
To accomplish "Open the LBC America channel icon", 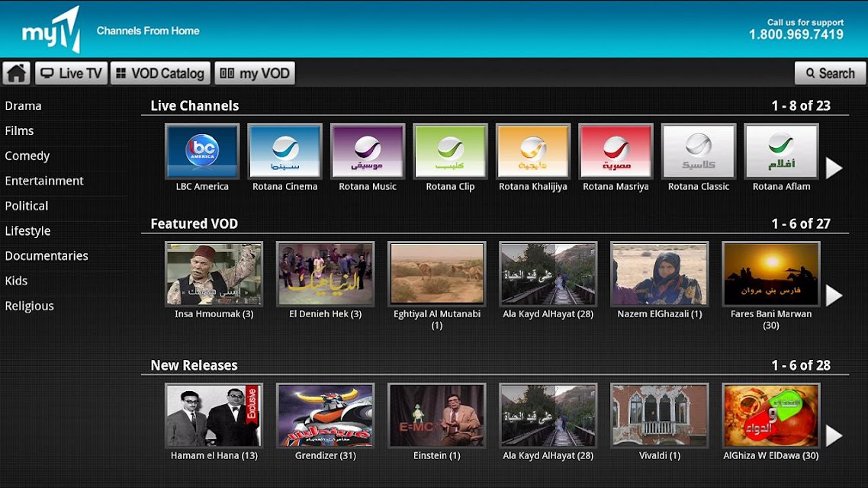I will [202, 151].
